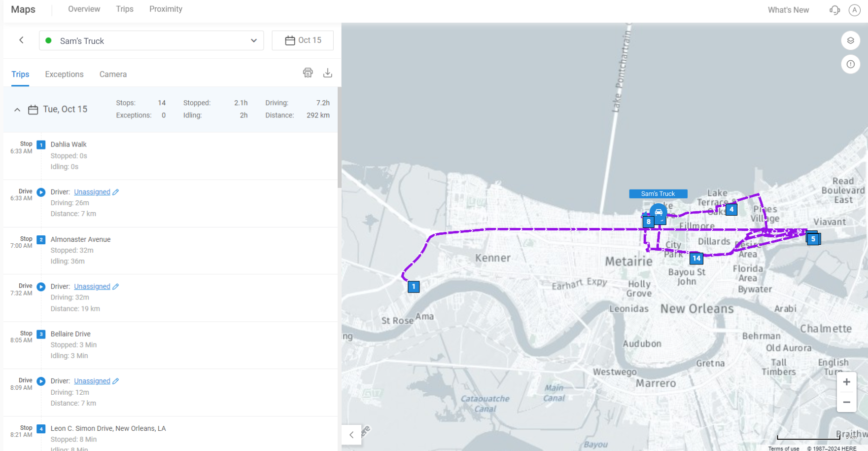Edit driver for 6:33 AM drive
The width and height of the screenshot is (868, 451).
click(x=115, y=192)
